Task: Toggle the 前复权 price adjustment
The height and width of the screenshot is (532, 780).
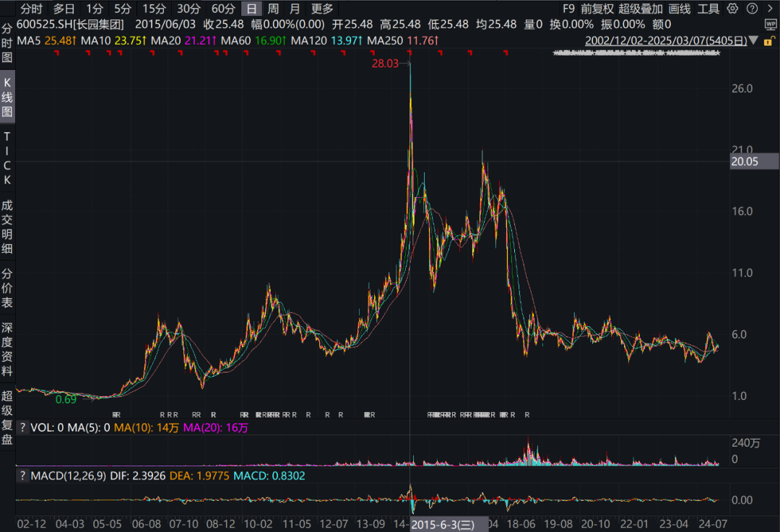Action: 597,9
